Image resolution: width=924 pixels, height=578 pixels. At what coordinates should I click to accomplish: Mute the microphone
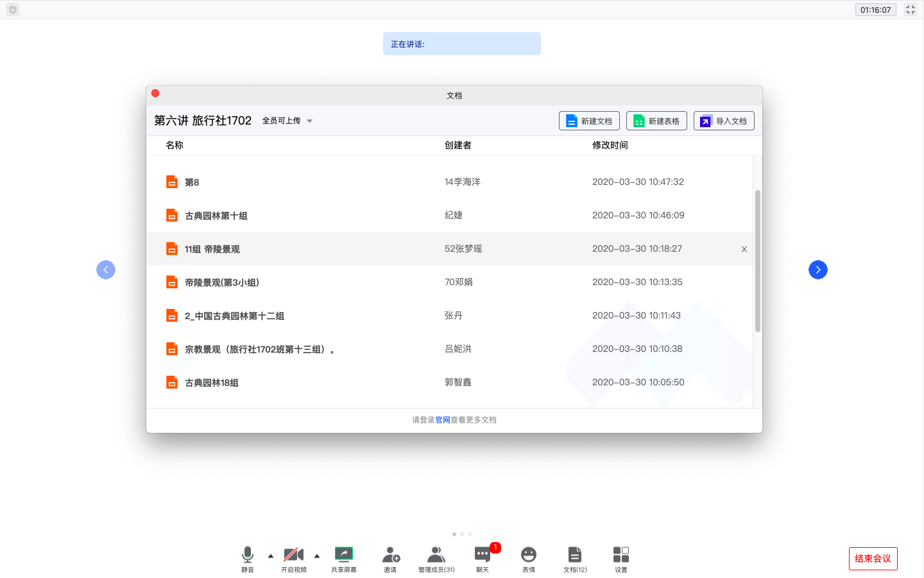coord(248,557)
